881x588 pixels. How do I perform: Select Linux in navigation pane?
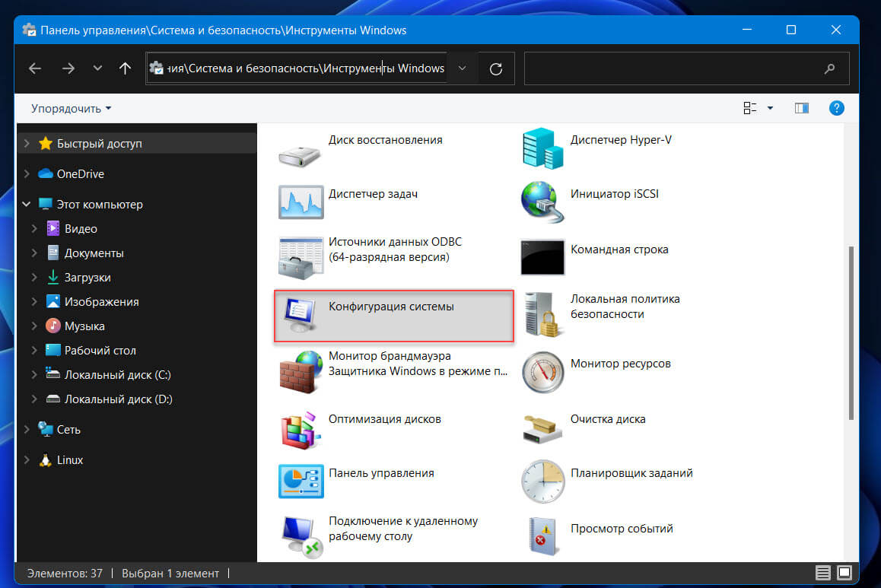(x=70, y=460)
